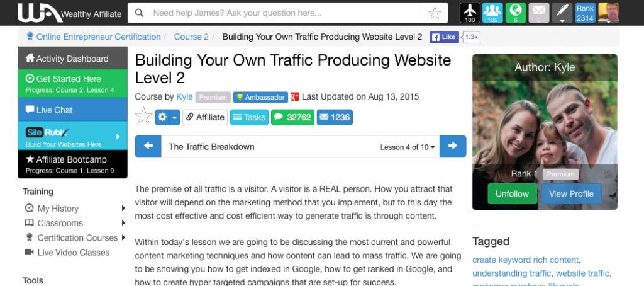Open the Activity Dashboard

[x=73, y=58]
